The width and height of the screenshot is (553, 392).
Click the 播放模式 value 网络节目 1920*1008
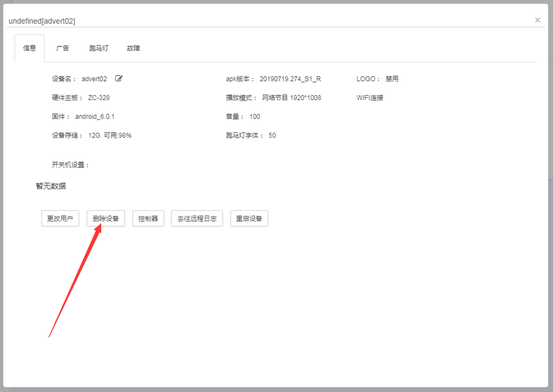point(290,98)
